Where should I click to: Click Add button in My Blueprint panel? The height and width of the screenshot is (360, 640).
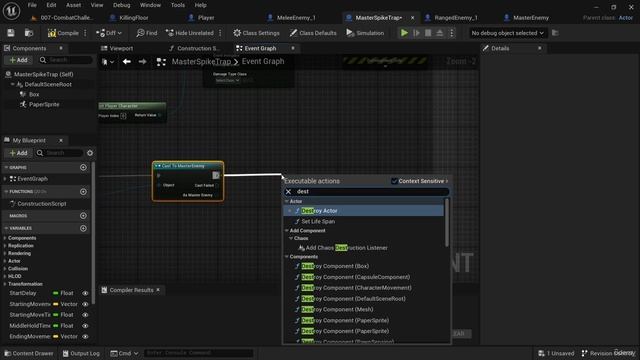pos(18,153)
